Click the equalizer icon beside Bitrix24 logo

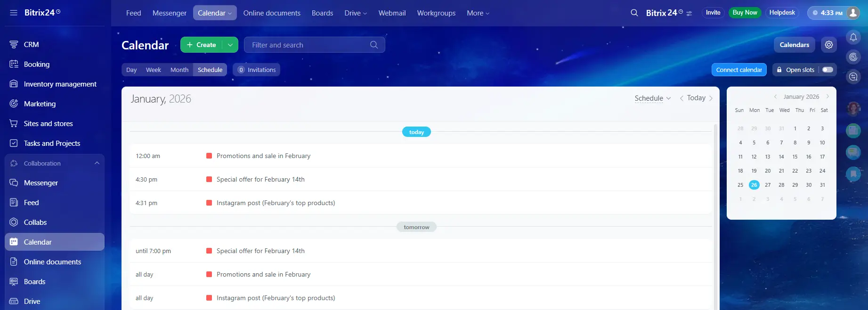click(x=689, y=14)
